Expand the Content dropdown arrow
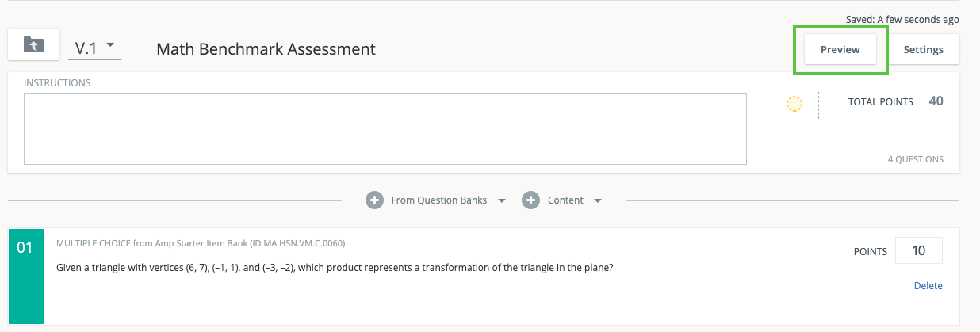 597,201
